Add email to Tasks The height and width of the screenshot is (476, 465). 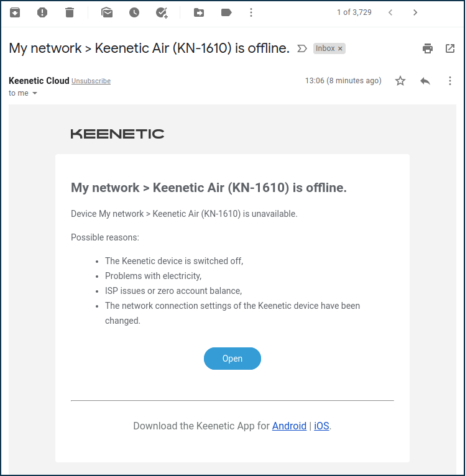[162, 12]
